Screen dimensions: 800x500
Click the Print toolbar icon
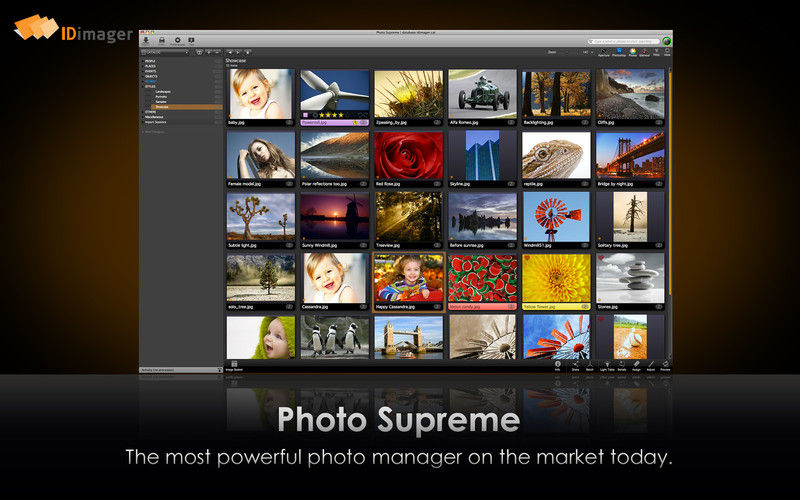coord(162,40)
